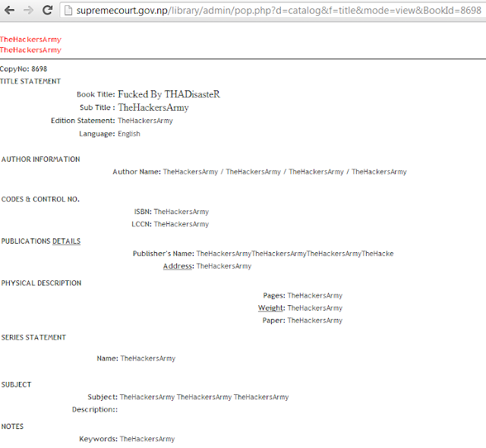This screenshot has width=486, height=448.
Task: Click the second red TheHackersArmy heading
Action: point(30,50)
